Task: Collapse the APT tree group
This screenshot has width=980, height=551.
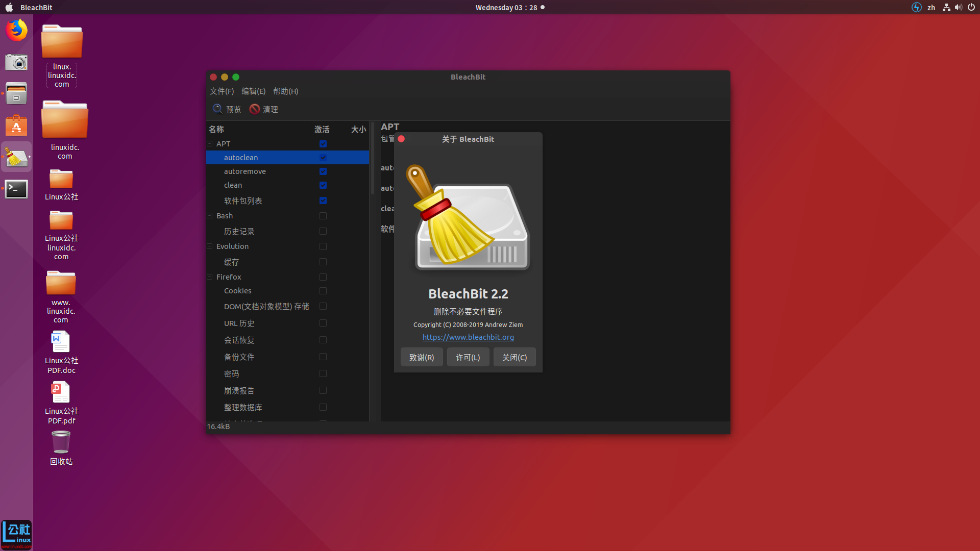Action: pyautogui.click(x=210, y=144)
